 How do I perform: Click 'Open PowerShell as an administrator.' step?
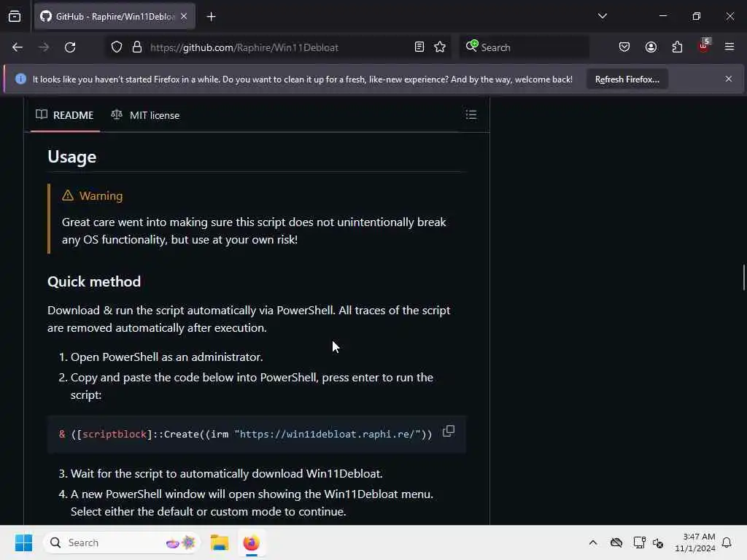pos(167,357)
